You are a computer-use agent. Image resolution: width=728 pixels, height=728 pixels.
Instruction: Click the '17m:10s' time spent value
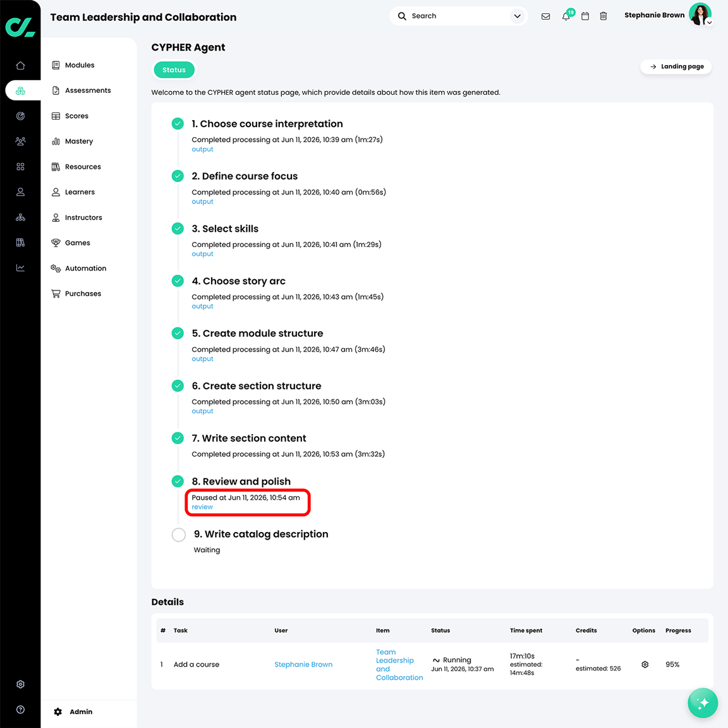tap(523, 656)
